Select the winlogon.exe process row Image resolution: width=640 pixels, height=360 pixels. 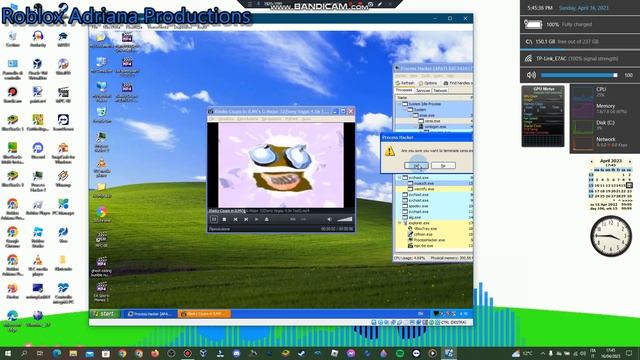(433, 127)
